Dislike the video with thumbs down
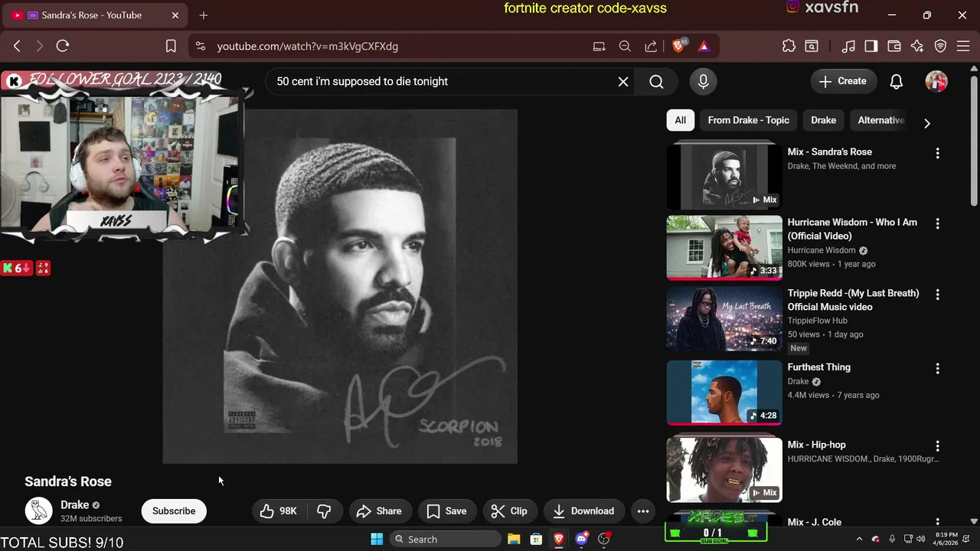The width and height of the screenshot is (980, 551). (x=325, y=511)
